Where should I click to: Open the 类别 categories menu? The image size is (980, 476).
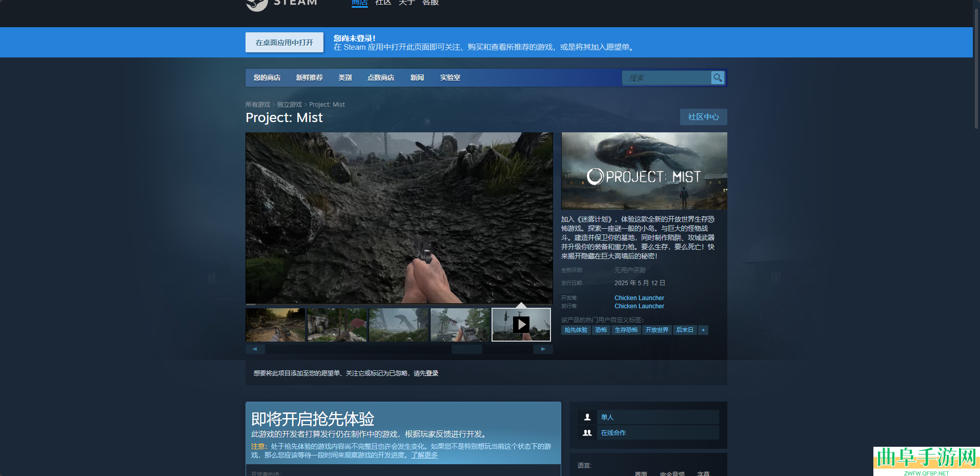[345, 77]
